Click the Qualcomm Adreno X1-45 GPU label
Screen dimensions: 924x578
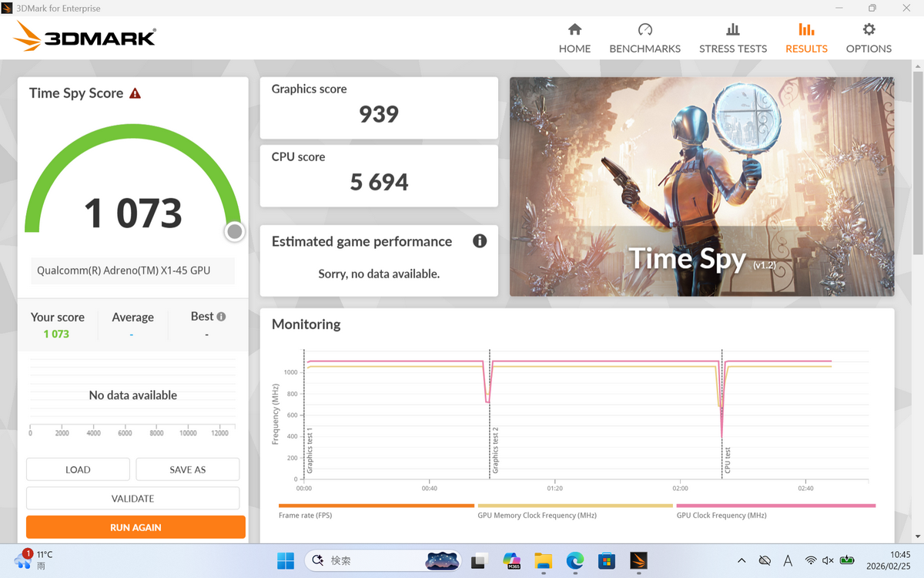tap(132, 271)
